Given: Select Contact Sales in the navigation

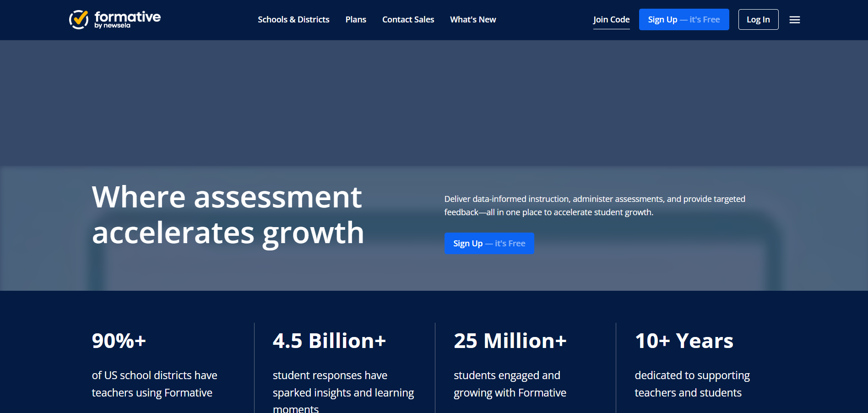Looking at the screenshot, I should click(408, 20).
